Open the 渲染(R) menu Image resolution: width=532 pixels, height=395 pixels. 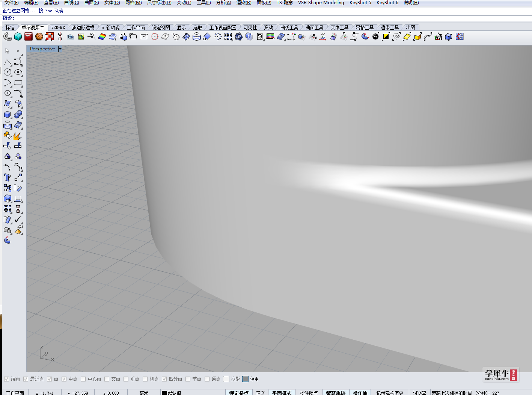(x=244, y=3)
